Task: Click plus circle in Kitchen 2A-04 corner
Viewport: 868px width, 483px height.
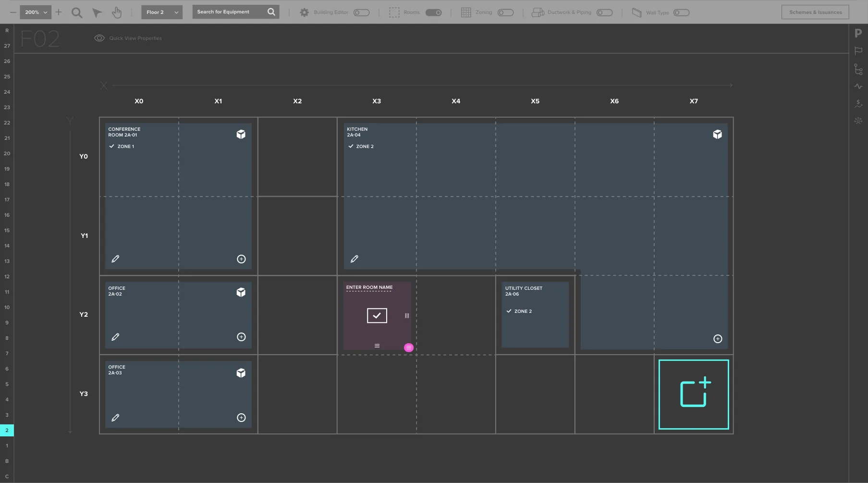Action: (718, 339)
